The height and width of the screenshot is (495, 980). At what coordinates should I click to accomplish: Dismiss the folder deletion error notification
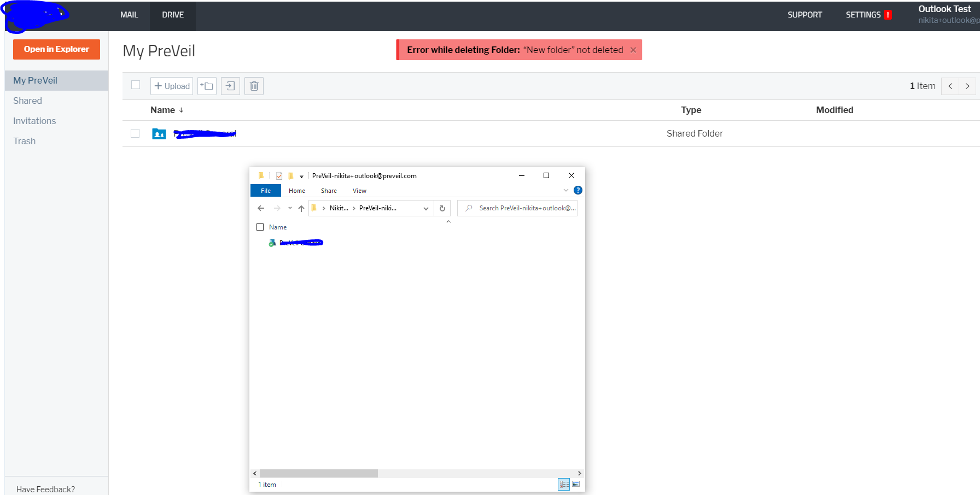point(633,50)
